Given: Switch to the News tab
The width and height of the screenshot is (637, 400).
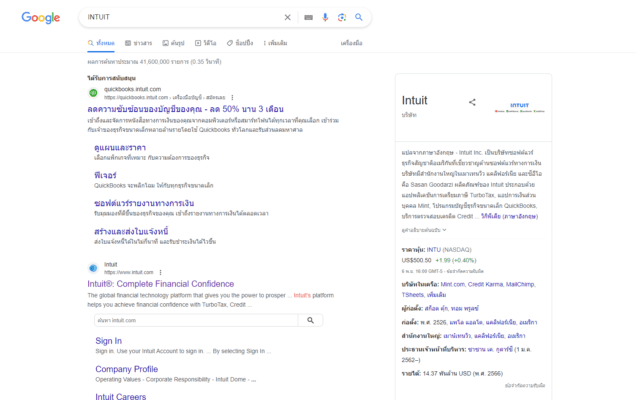Looking at the screenshot, I should click(139, 43).
